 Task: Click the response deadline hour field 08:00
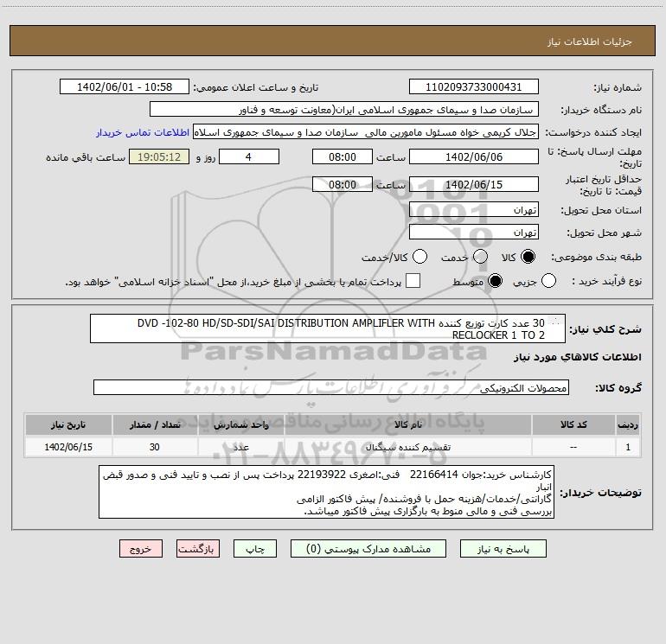[x=343, y=156]
